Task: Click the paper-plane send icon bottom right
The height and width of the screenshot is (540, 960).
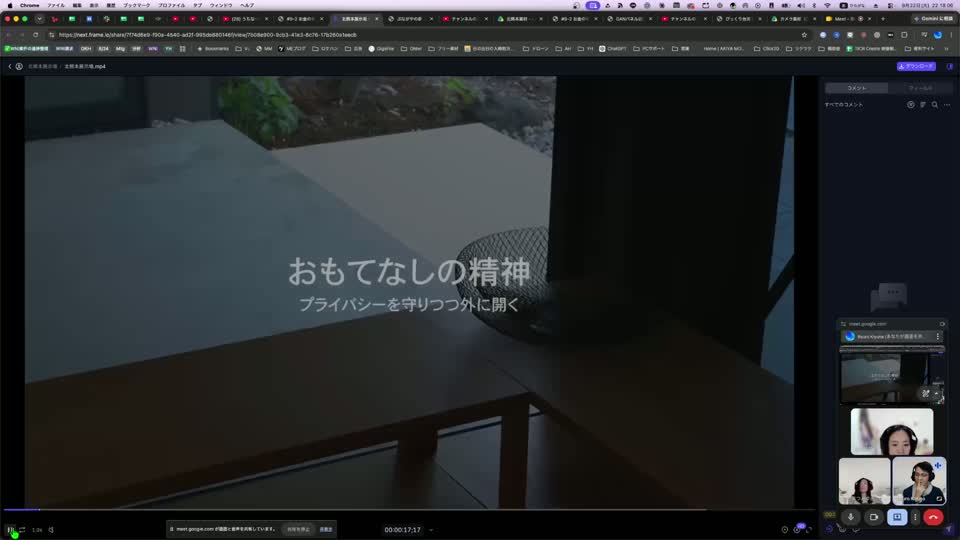Action: (x=949, y=529)
